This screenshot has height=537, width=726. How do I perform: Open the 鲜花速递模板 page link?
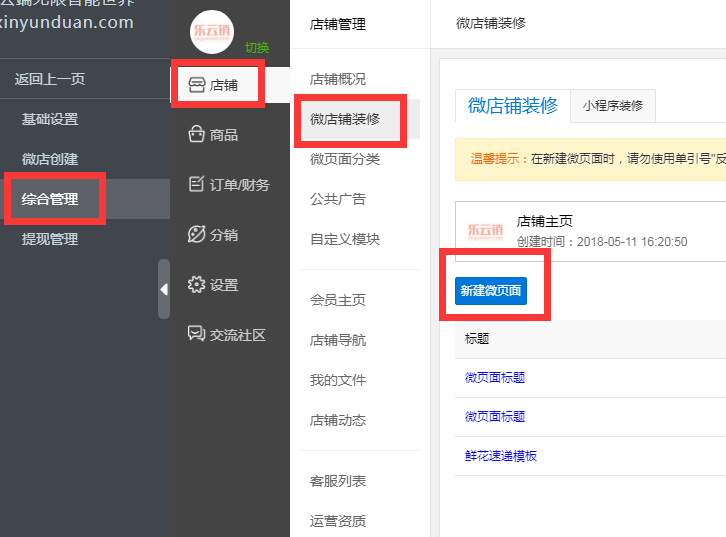[x=501, y=456]
